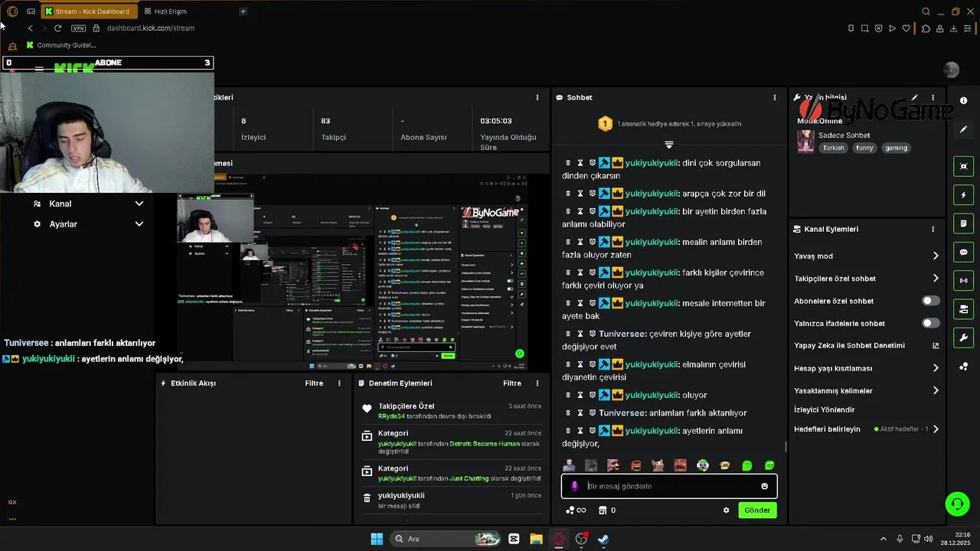Switch to Stream - Kick Dashboard tab
The height and width of the screenshot is (551, 980).
[90, 11]
